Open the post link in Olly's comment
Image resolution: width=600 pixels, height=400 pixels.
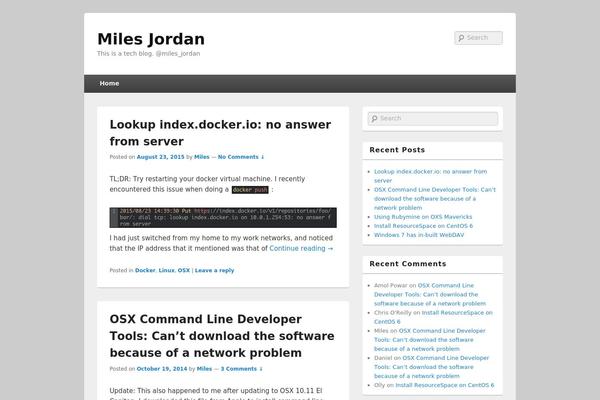tap(445, 385)
